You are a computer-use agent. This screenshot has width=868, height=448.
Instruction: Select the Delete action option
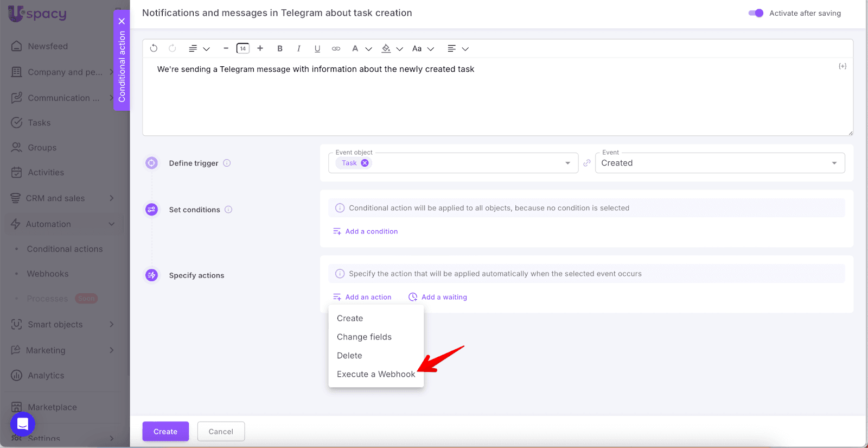point(349,356)
